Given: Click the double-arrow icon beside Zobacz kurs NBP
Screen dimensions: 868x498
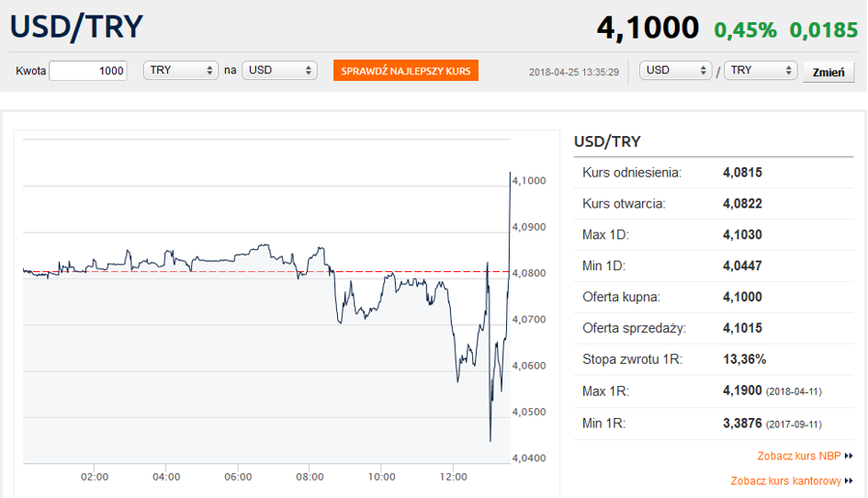Looking at the screenshot, I should pos(849,456).
